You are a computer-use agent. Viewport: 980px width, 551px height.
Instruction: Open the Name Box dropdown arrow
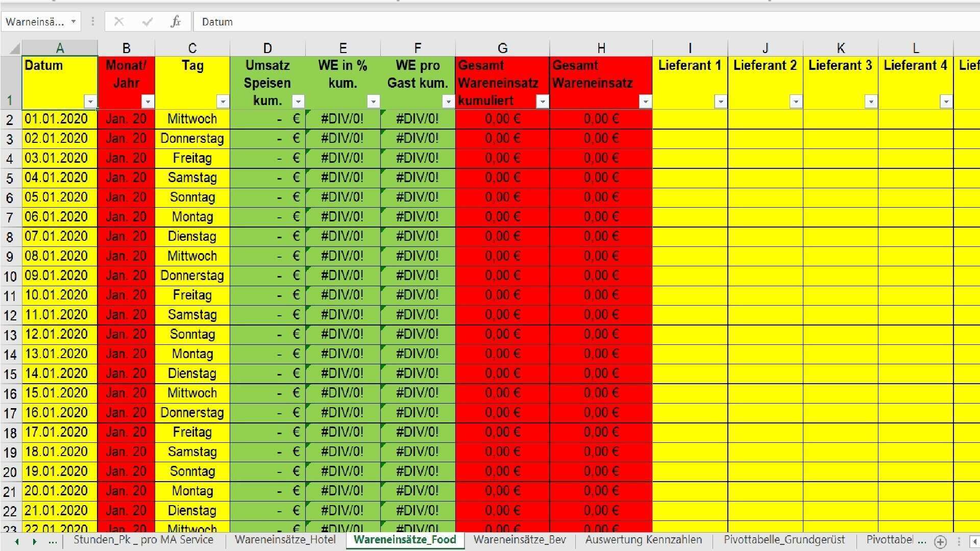coord(73,21)
